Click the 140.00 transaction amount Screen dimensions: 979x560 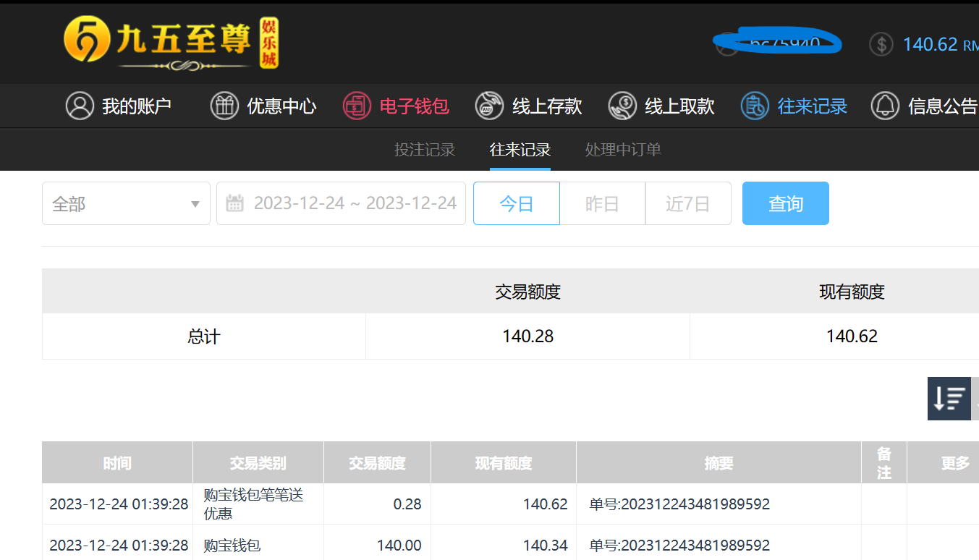pyautogui.click(x=399, y=546)
